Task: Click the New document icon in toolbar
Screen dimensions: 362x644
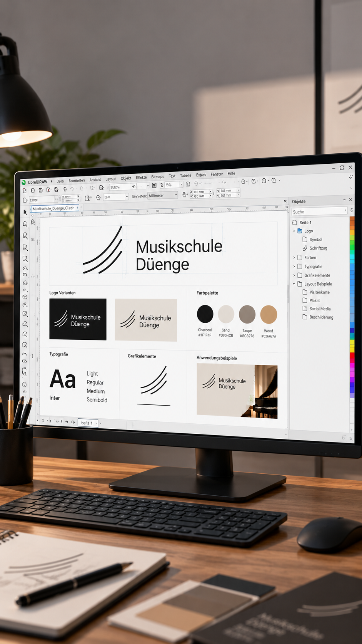Action: tap(25, 191)
